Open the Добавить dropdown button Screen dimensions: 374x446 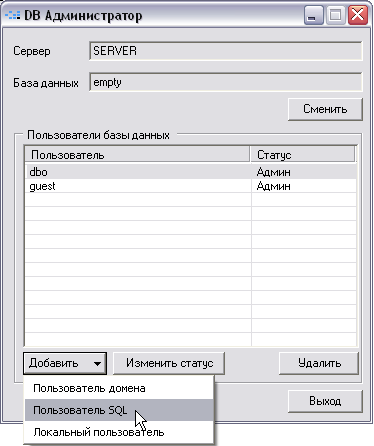click(x=65, y=363)
